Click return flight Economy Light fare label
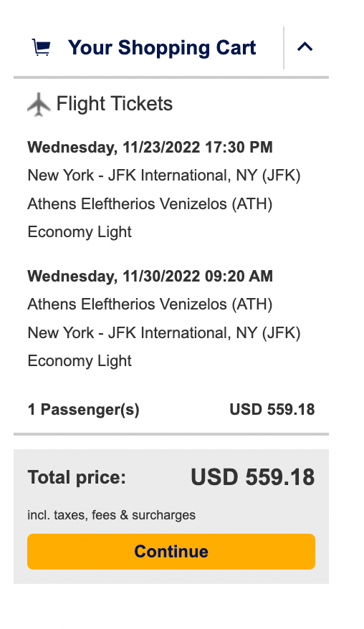The image size is (364, 629). click(x=80, y=361)
